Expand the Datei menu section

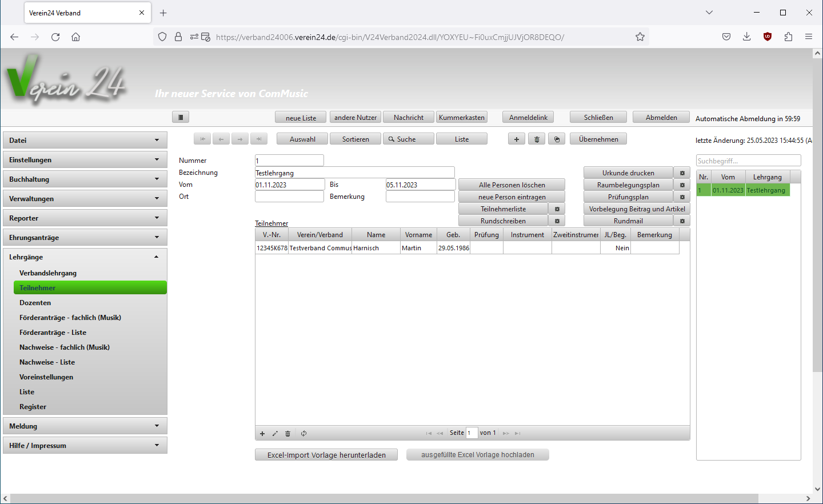click(x=85, y=140)
